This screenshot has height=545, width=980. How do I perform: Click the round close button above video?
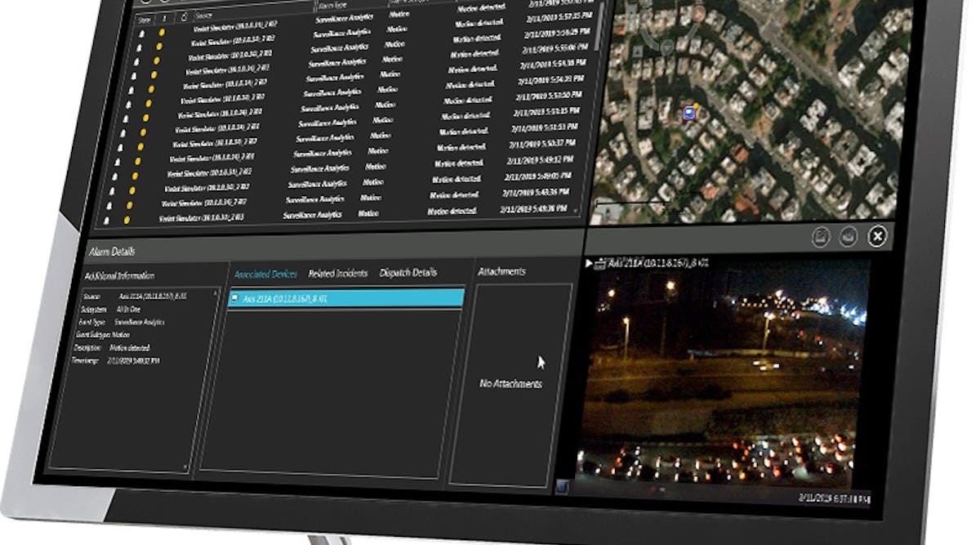point(877,237)
